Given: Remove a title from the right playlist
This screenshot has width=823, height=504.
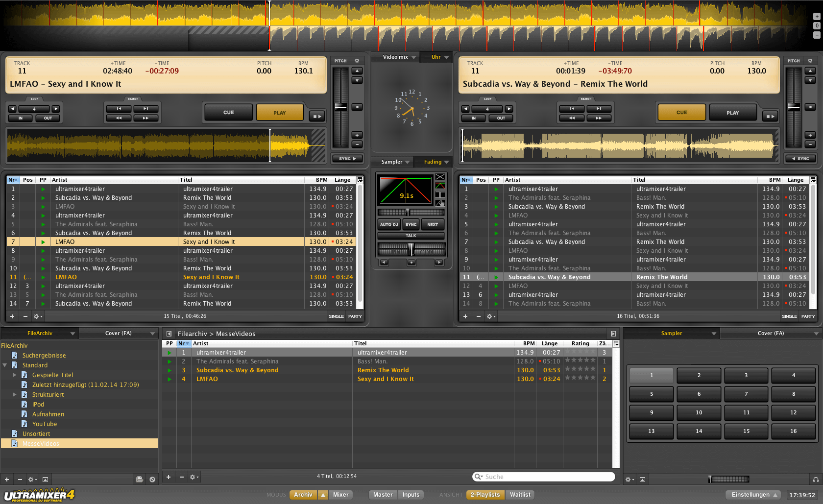Looking at the screenshot, I should pyautogui.click(x=479, y=316).
